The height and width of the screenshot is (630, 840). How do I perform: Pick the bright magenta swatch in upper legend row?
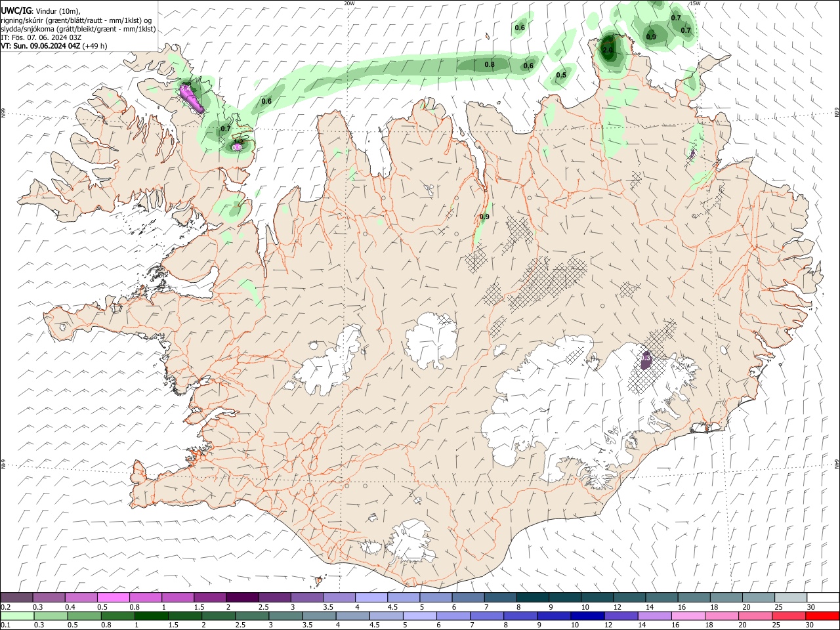click(113, 598)
